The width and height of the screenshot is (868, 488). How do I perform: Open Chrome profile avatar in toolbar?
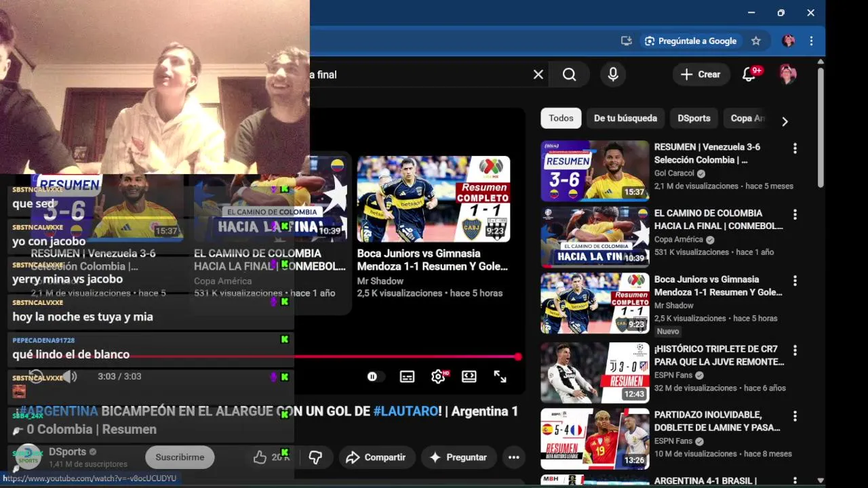pos(788,41)
